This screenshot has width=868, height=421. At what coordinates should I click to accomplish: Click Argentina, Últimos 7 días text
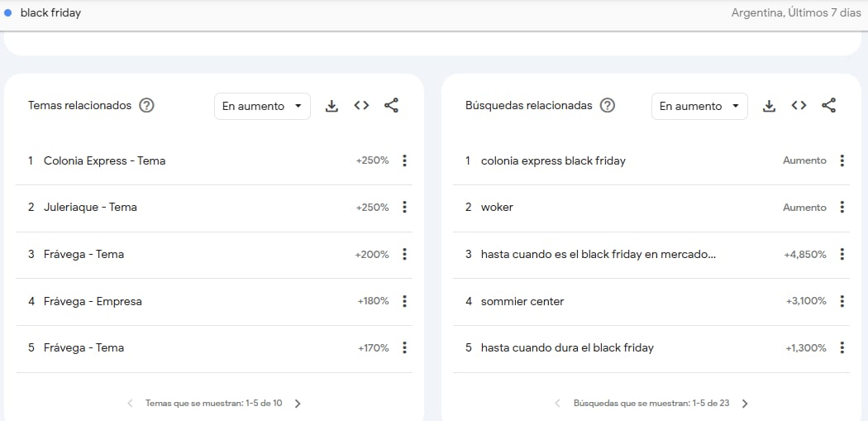796,12
